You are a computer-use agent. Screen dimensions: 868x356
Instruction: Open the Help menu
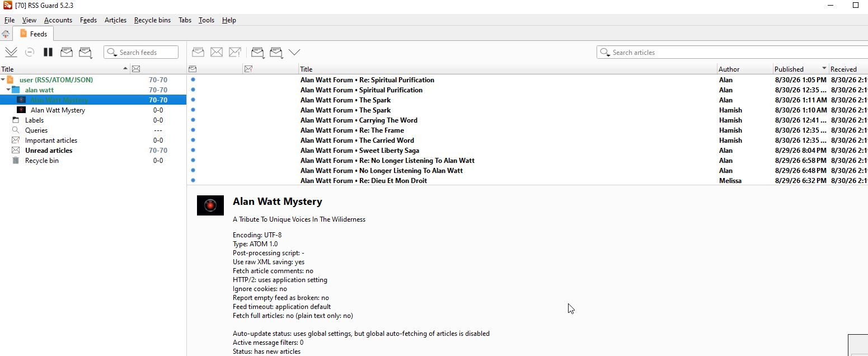pyautogui.click(x=229, y=20)
